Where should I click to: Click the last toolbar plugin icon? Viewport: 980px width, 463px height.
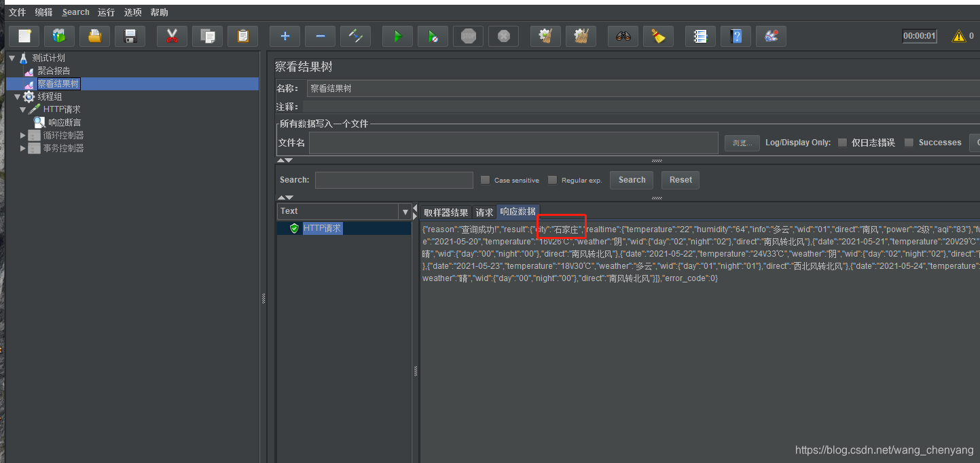772,36
